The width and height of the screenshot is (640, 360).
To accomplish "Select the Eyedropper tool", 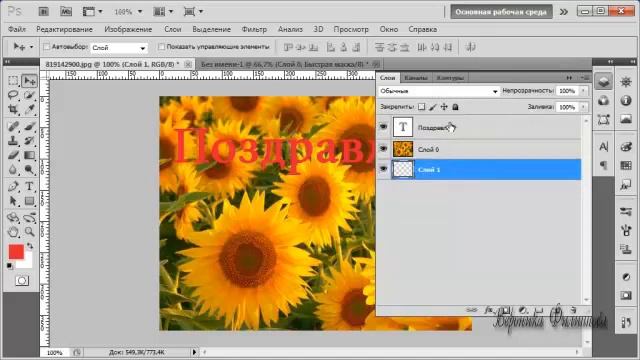I will click(29, 109).
